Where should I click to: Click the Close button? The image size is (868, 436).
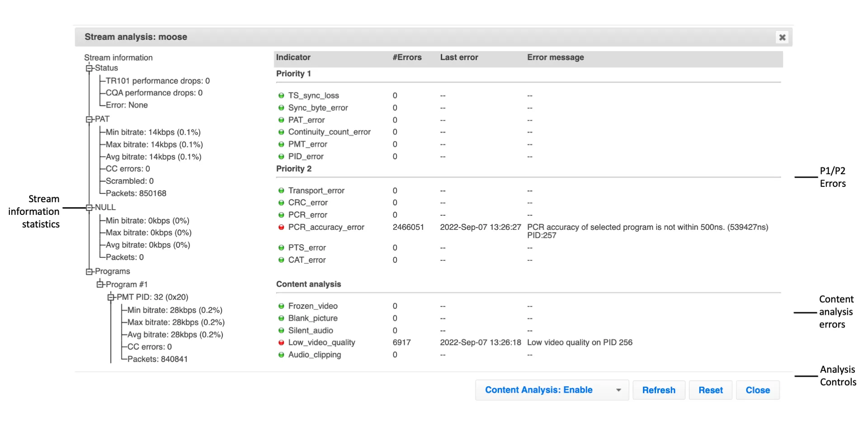pyautogui.click(x=758, y=390)
